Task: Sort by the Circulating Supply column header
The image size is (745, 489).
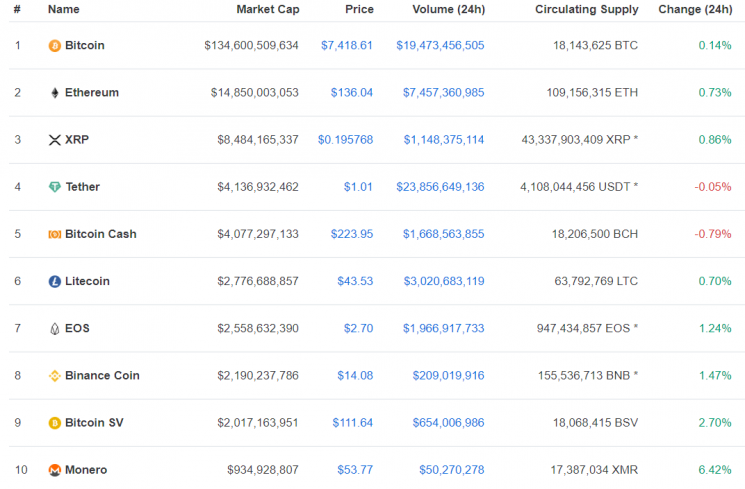Action: coord(587,10)
